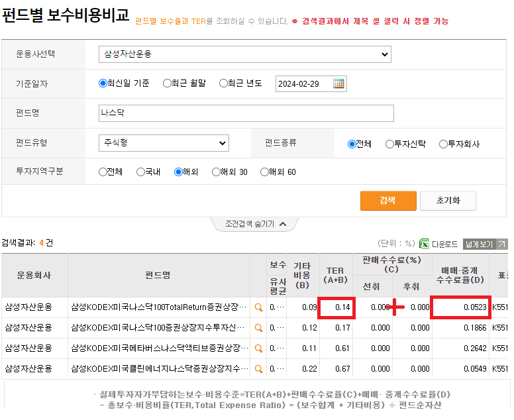The image size is (514, 420).
Task: Sort by 기타비용(B) column header
Action: [x=303, y=275]
